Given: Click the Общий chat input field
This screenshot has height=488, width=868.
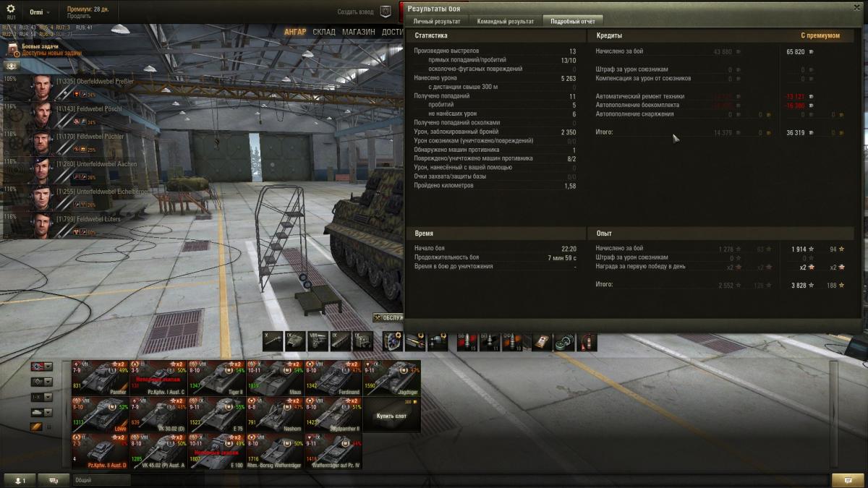Looking at the screenshot, I should tap(101, 480).
